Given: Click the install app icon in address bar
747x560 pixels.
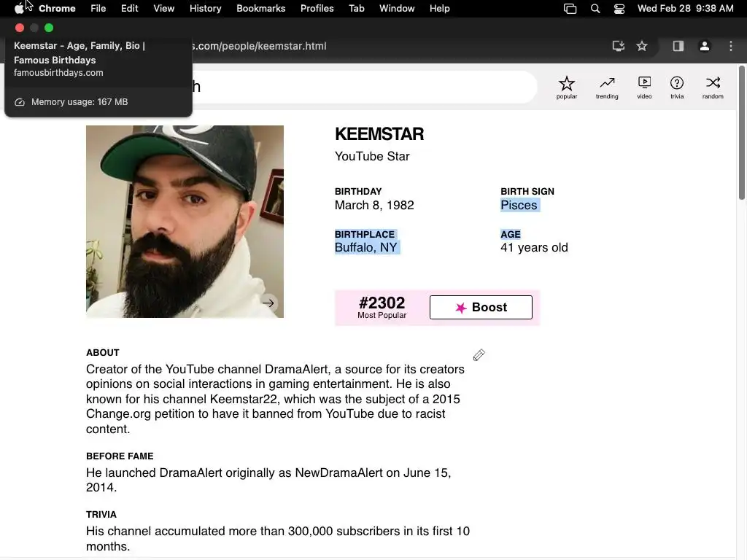Looking at the screenshot, I should click(618, 46).
